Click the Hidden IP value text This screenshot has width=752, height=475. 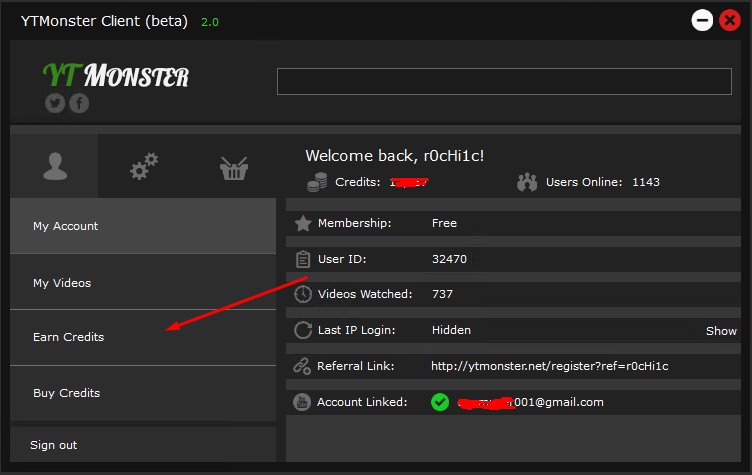tap(451, 330)
